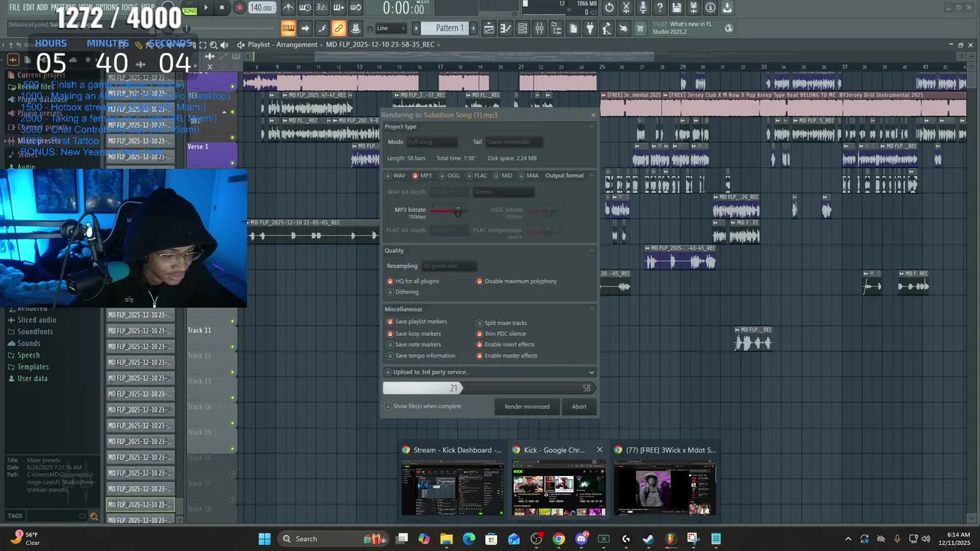Toggle Save playlist markers option
980x551 pixels.
(416, 321)
